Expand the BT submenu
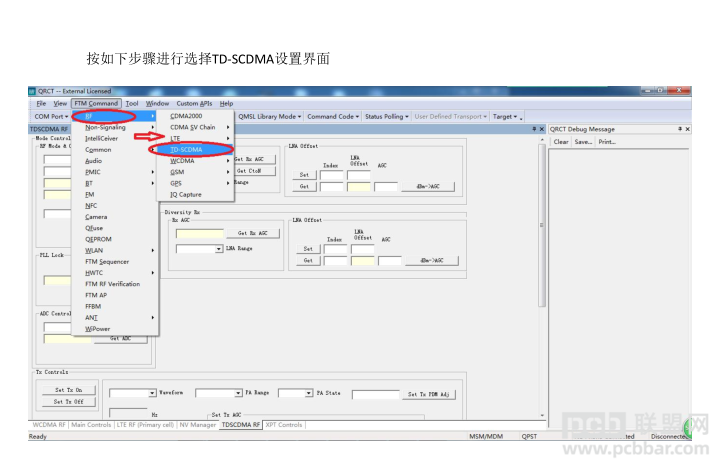The image size is (715, 476). pos(115,183)
